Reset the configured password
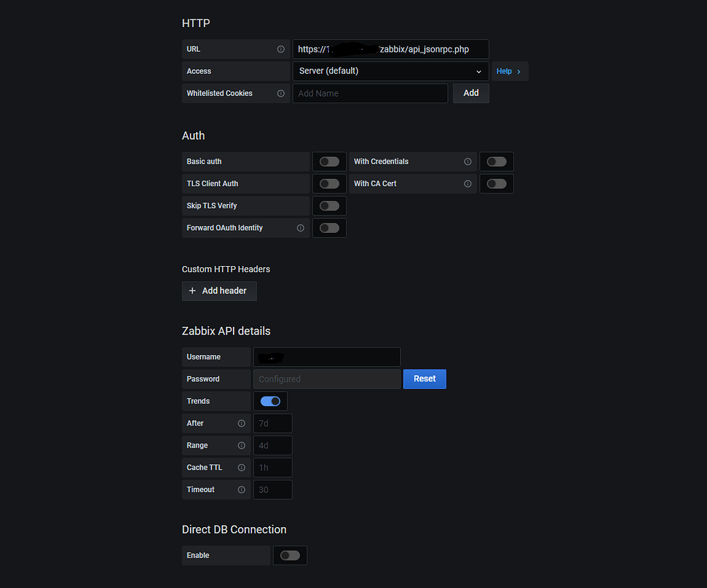 (x=425, y=379)
